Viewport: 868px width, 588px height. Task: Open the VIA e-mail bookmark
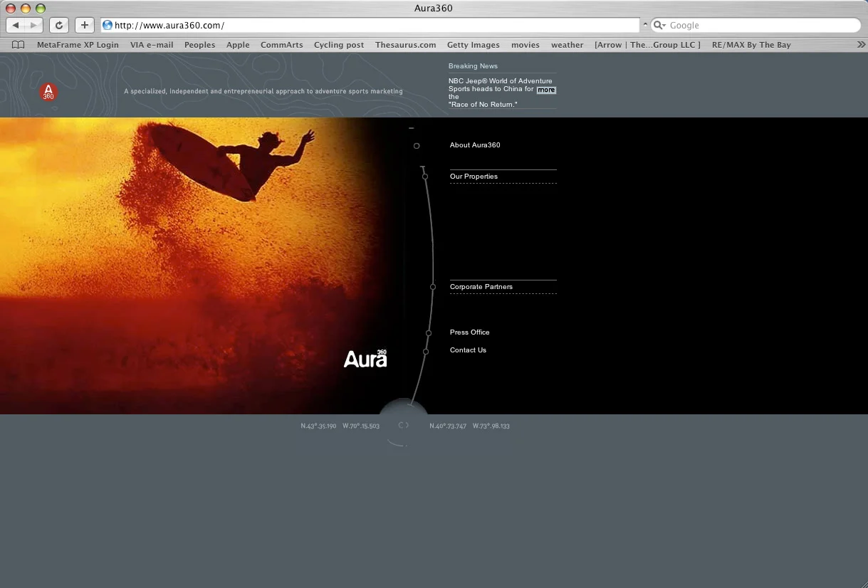coord(152,45)
